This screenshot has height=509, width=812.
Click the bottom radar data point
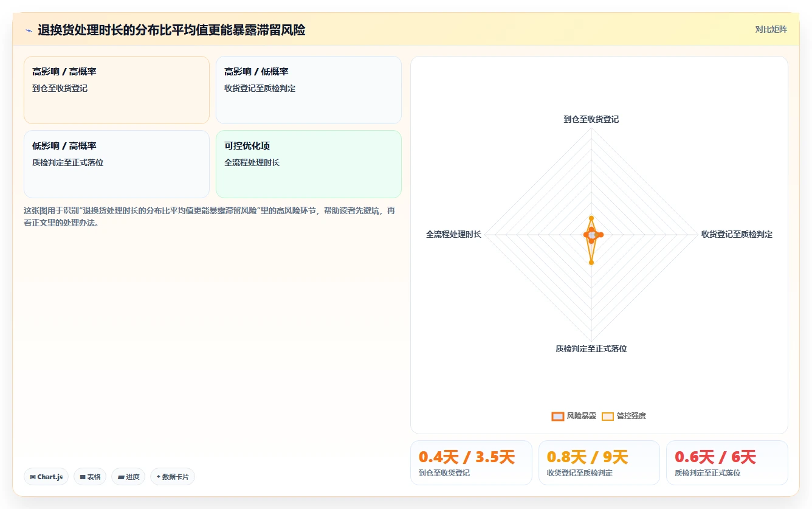point(591,262)
